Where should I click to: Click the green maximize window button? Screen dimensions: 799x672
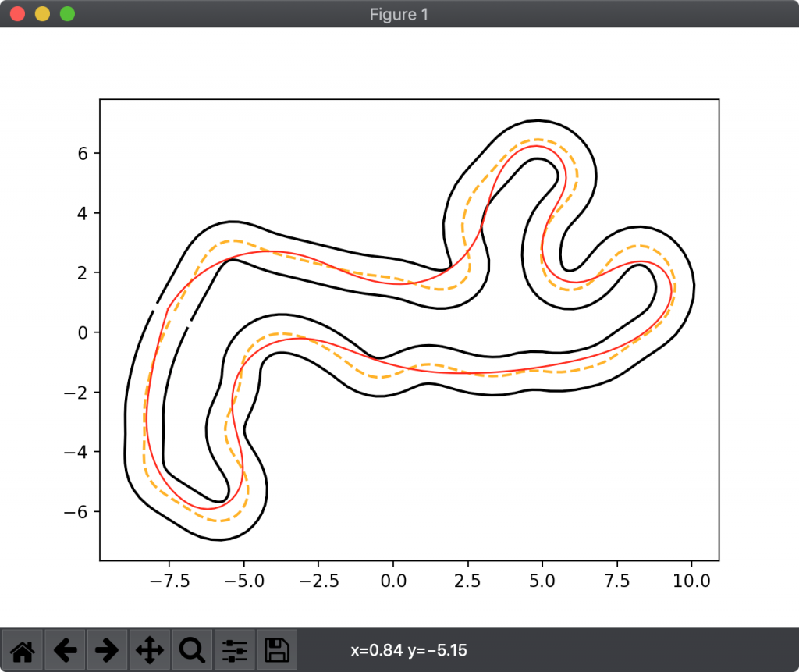pos(67,14)
